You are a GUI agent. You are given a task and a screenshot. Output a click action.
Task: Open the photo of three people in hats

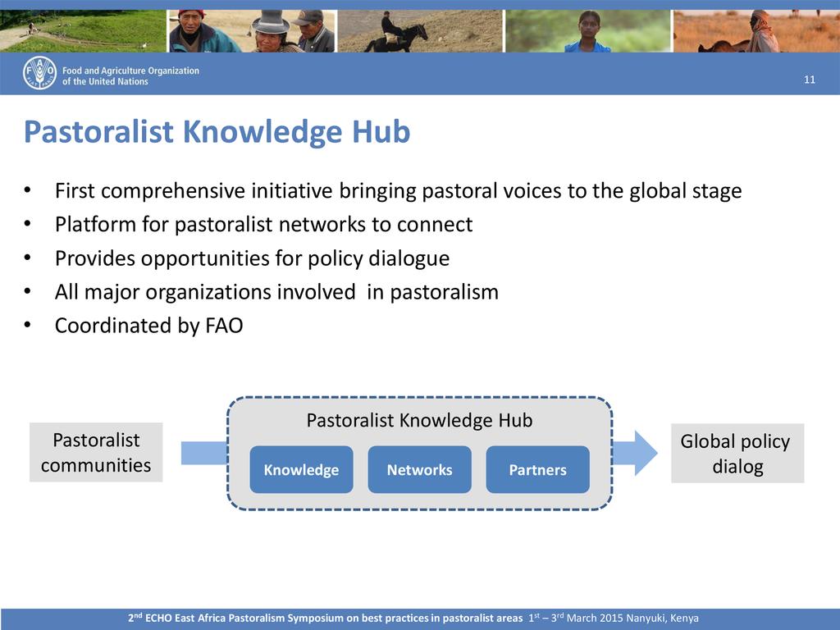point(251,31)
